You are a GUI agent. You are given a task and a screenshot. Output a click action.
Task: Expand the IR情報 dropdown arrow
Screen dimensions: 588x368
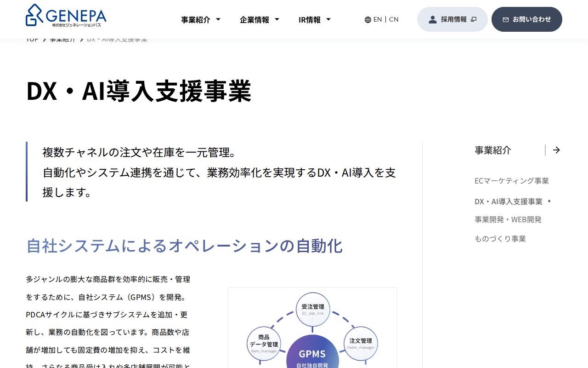coord(328,19)
